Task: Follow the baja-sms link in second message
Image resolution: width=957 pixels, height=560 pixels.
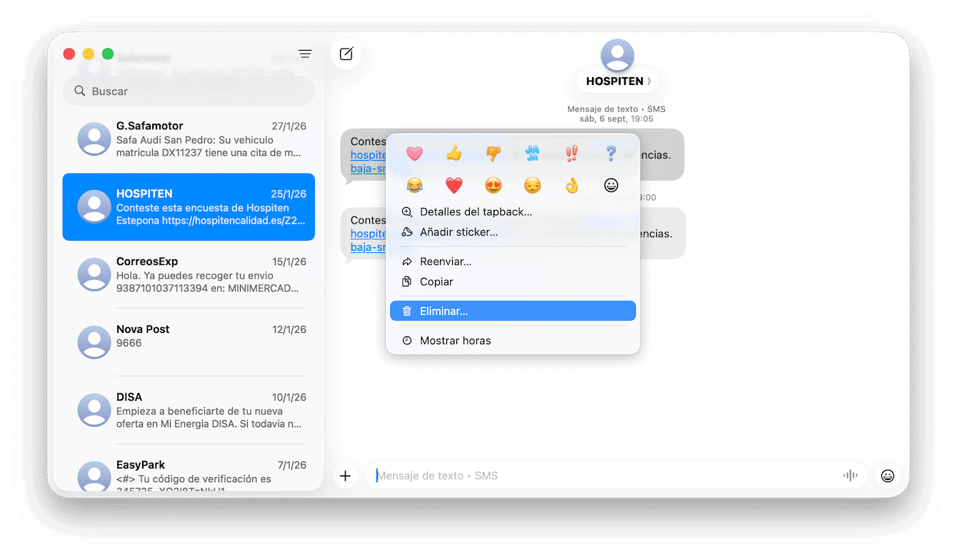Action: pos(369,247)
